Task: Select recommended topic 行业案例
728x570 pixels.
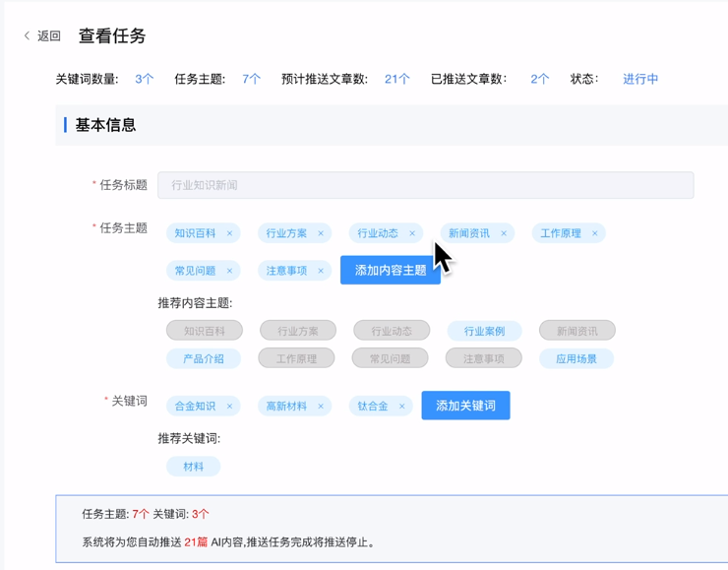Action: [484, 331]
